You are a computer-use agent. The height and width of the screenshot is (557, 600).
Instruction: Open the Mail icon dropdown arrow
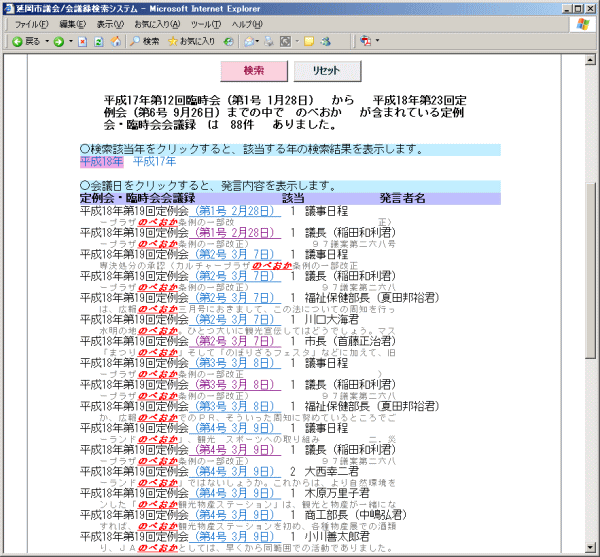[x=258, y=41]
